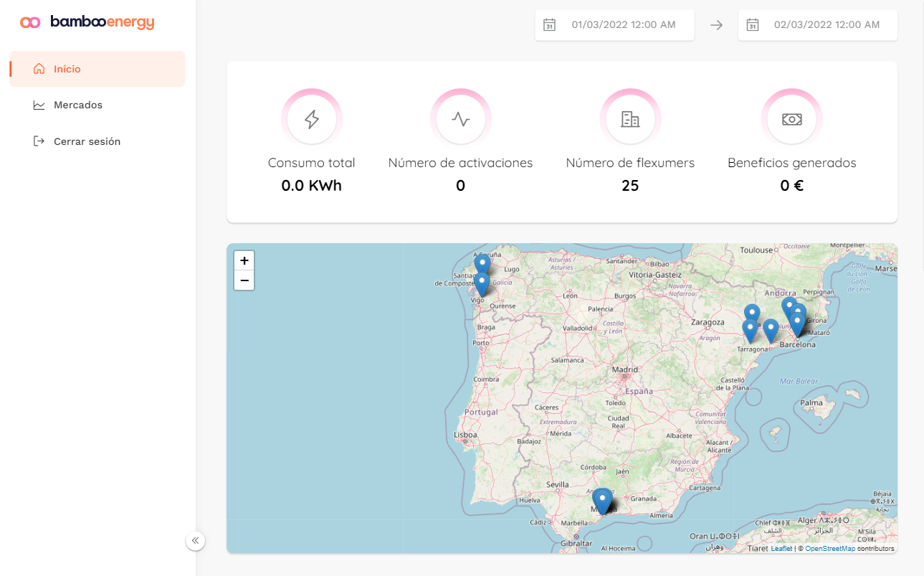The image size is (924, 576).
Task: Click the lightning bolt Consumo total icon
Action: pos(312,119)
